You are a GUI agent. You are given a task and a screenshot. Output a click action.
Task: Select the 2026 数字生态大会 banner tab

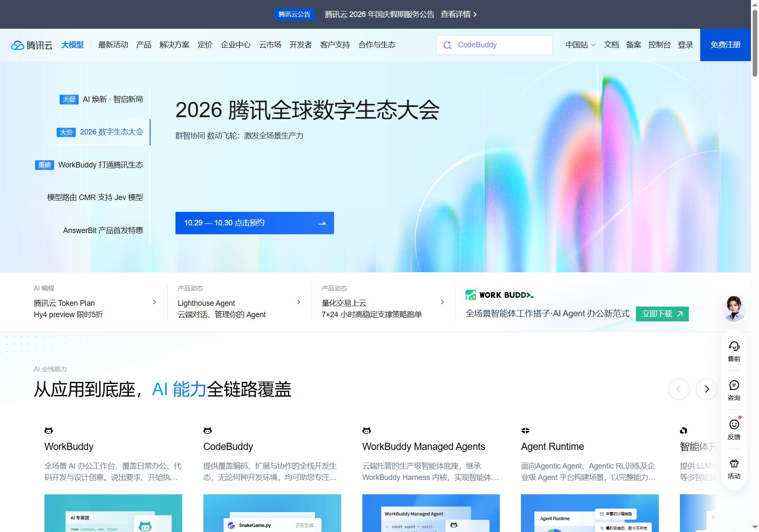click(x=100, y=132)
